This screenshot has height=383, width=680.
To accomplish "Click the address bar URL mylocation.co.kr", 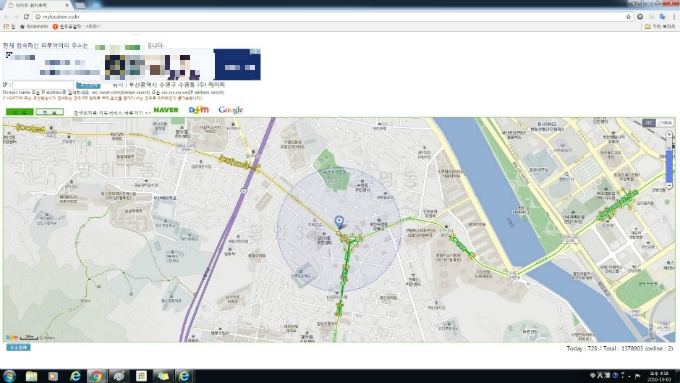I will tap(61, 16).
